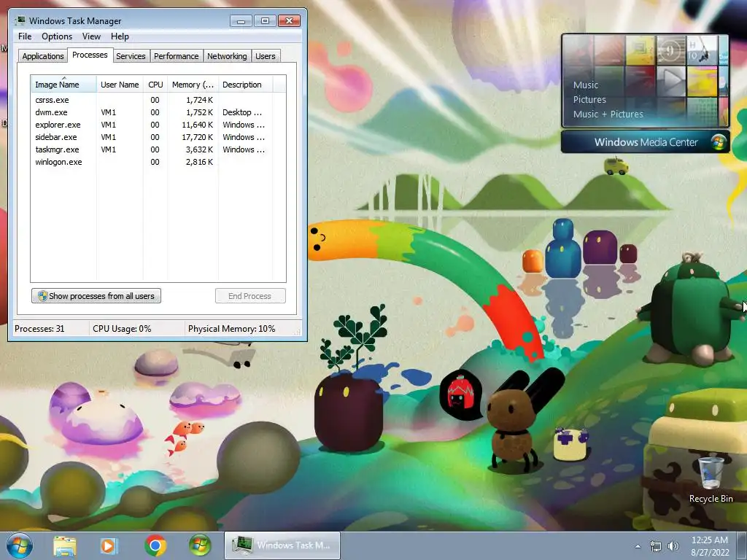Select the Windows Task Manager taskbar button
Image resolution: width=747 pixels, height=560 pixels.
pos(282,545)
